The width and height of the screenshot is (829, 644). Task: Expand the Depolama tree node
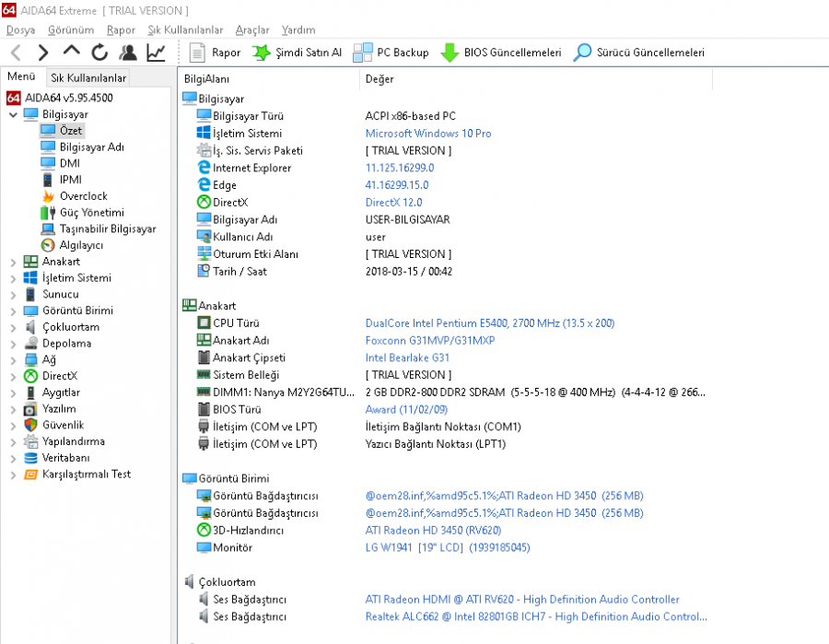coord(13,344)
